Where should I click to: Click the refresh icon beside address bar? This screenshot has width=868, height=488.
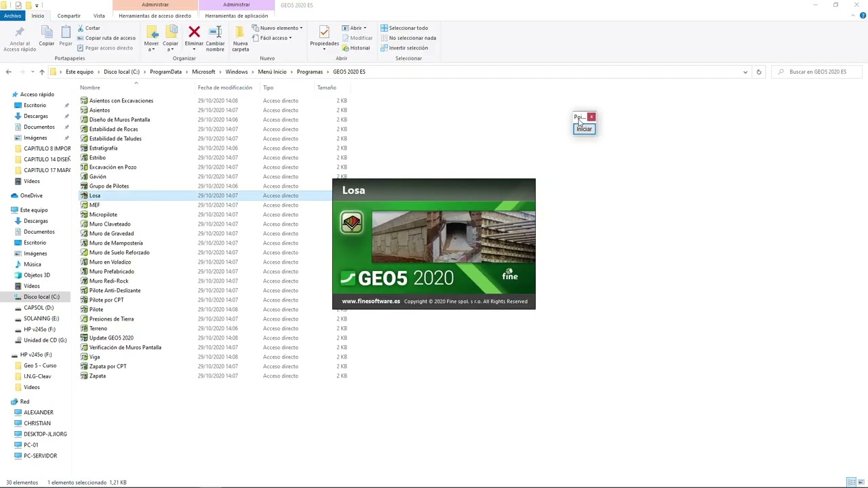(x=759, y=72)
